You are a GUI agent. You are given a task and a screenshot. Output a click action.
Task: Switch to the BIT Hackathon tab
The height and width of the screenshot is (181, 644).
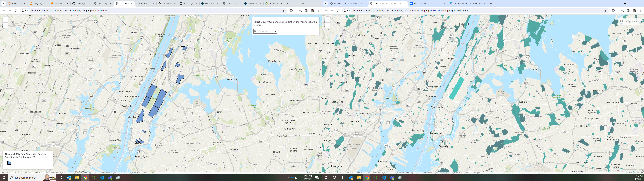click(x=145, y=4)
